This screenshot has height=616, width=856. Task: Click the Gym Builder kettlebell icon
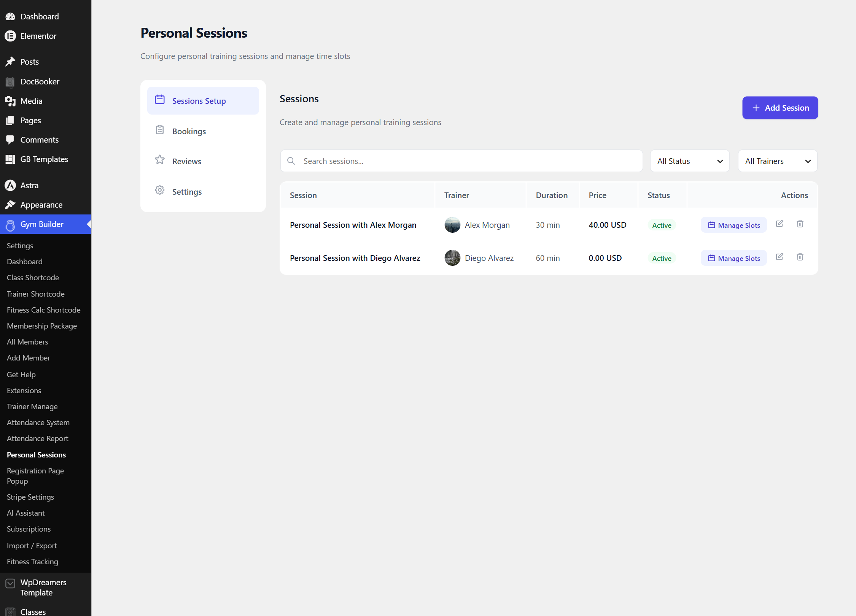(10, 225)
